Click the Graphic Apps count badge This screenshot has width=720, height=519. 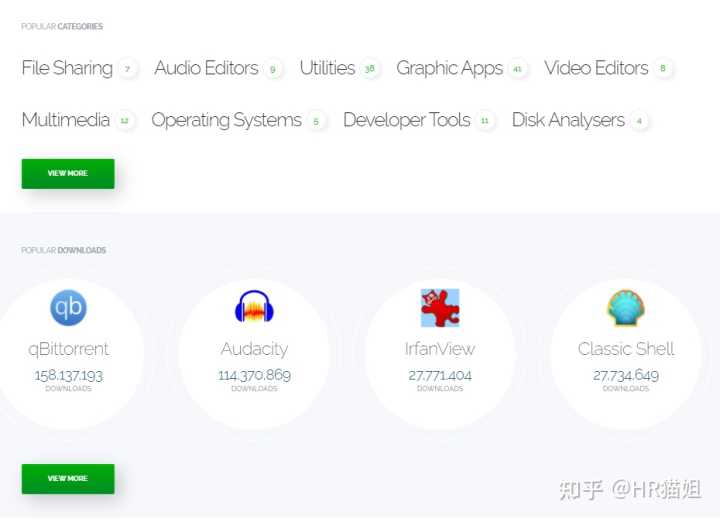(518, 69)
